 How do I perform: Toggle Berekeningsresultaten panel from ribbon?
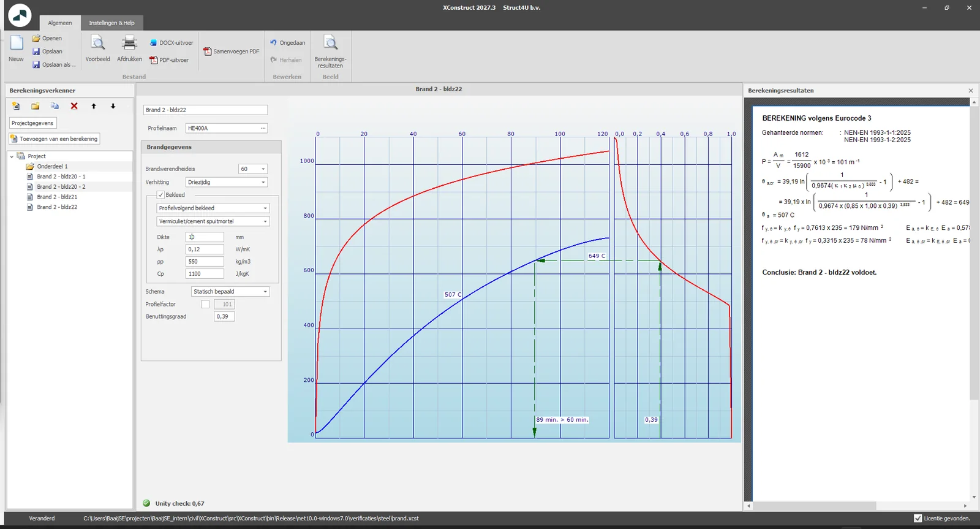pyautogui.click(x=331, y=51)
